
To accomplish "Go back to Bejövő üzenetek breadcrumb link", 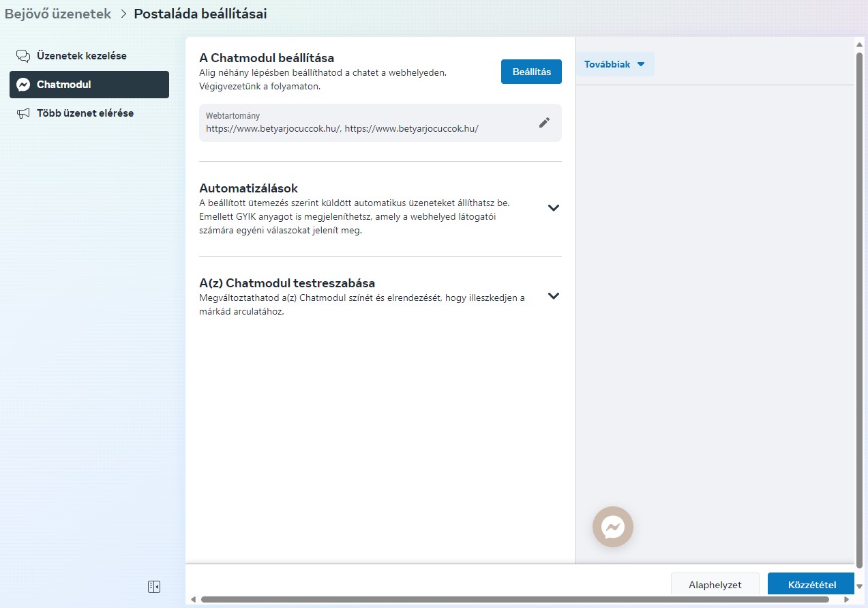I will point(58,14).
